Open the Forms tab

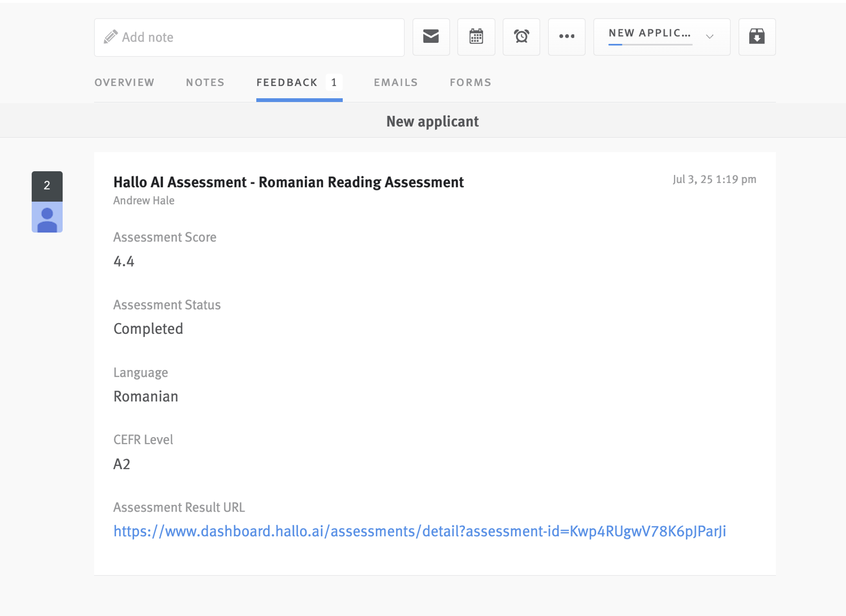pos(470,82)
